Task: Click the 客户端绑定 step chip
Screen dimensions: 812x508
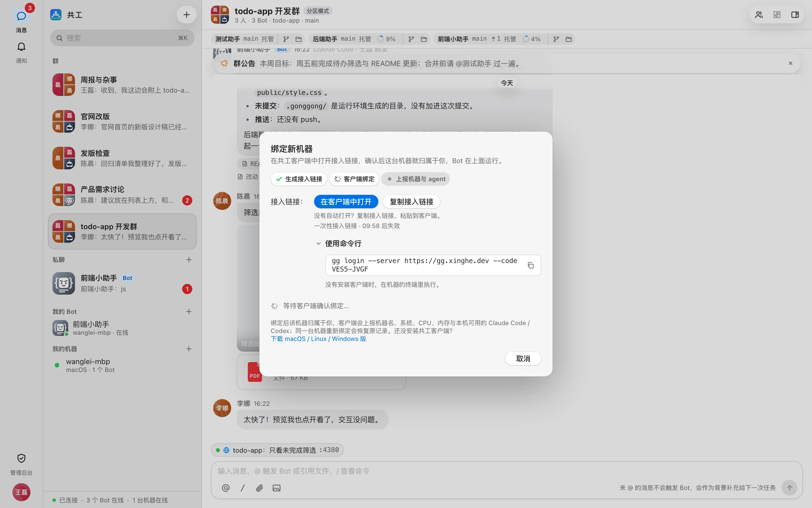Action: click(x=354, y=179)
